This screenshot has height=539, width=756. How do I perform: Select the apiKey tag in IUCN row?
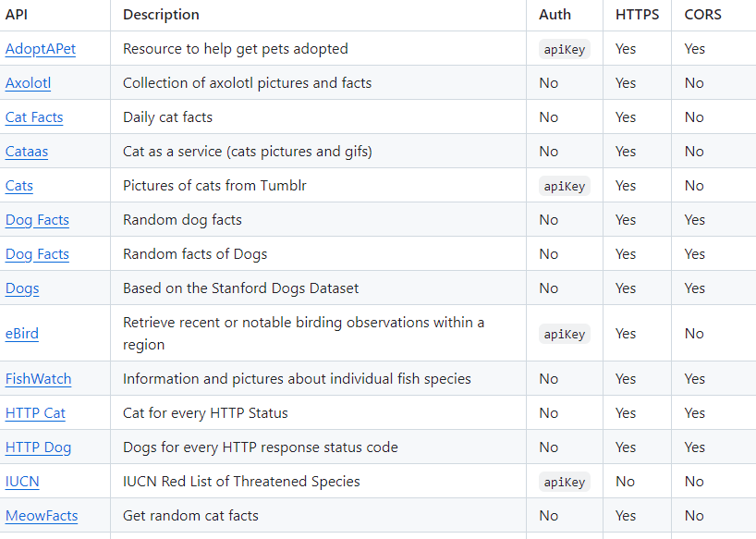tap(565, 482)
